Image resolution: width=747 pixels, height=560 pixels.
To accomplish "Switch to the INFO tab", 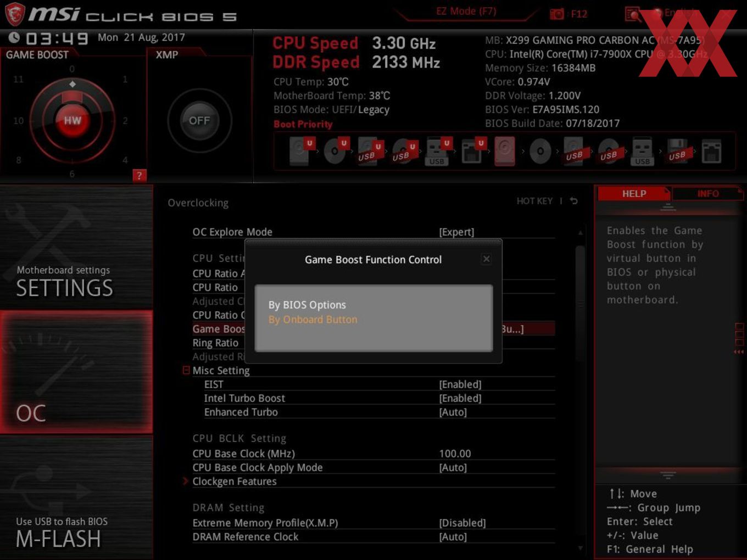I will point(708,193).
